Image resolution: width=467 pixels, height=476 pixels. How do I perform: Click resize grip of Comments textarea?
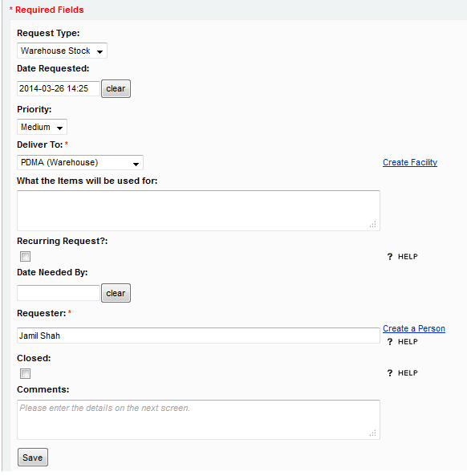pos(373,433)
